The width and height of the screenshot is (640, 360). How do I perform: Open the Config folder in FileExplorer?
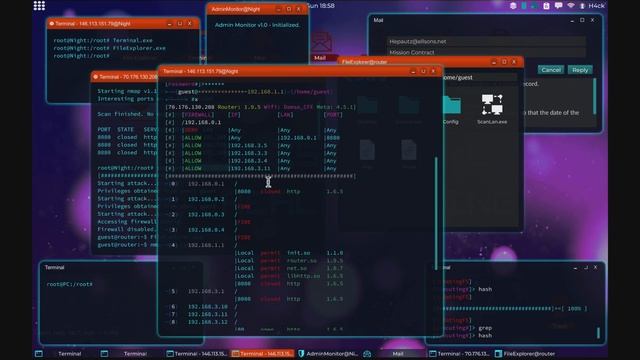tap(451, 109)
